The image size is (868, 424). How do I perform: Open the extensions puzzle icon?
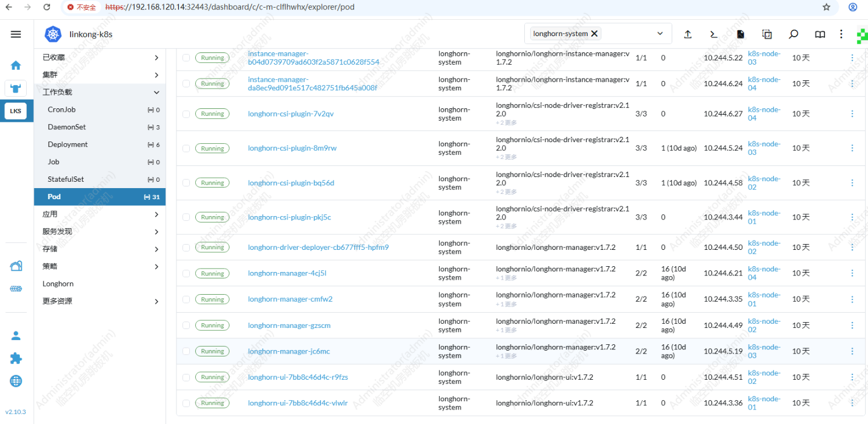point(16,358)
